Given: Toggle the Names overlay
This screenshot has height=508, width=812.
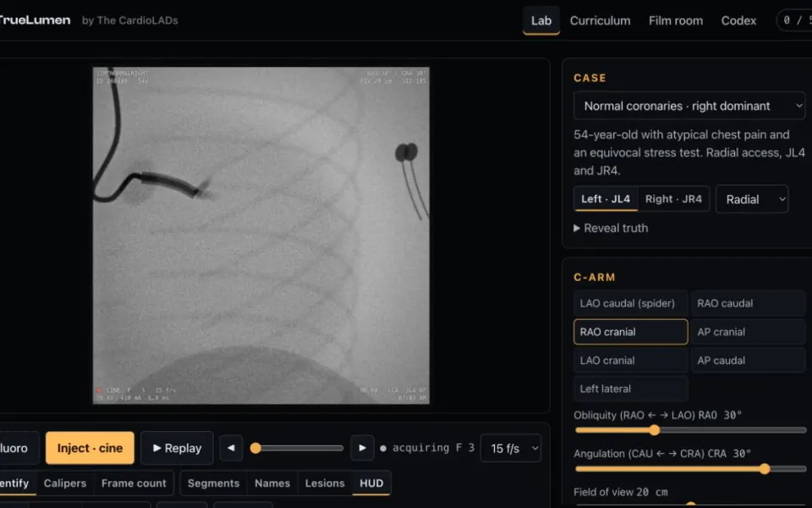Looking at the screenshot, I should 272,483.
